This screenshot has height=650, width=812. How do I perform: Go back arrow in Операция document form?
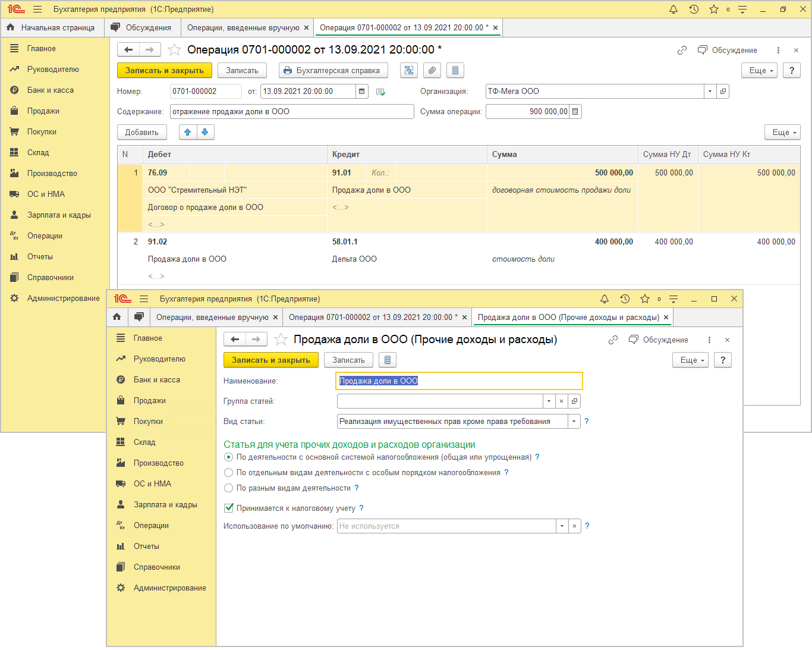(128, 50)
